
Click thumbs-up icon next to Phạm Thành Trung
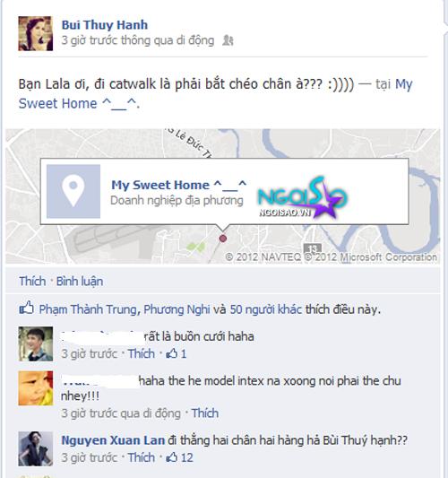[x=27, y=308]
